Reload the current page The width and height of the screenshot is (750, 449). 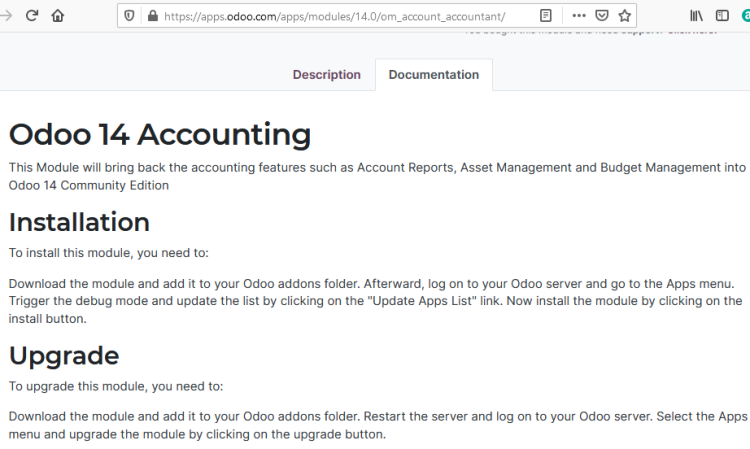pos(32,16)
